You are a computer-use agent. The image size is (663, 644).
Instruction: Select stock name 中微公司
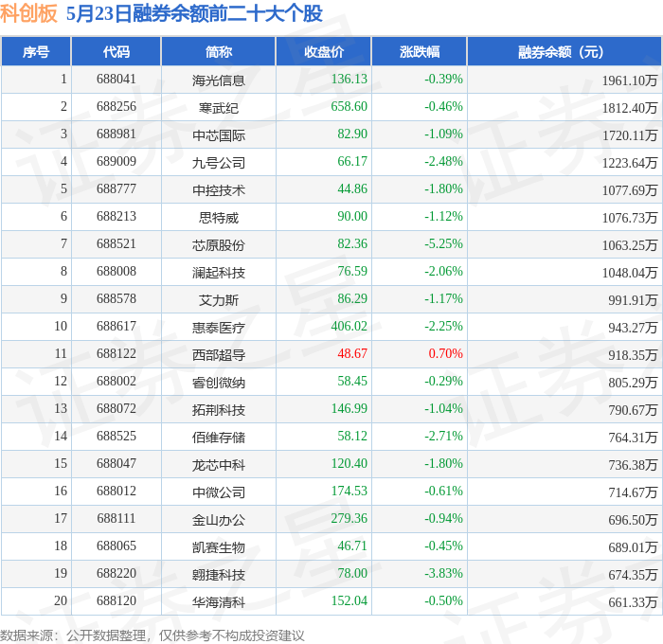point(219,492)
